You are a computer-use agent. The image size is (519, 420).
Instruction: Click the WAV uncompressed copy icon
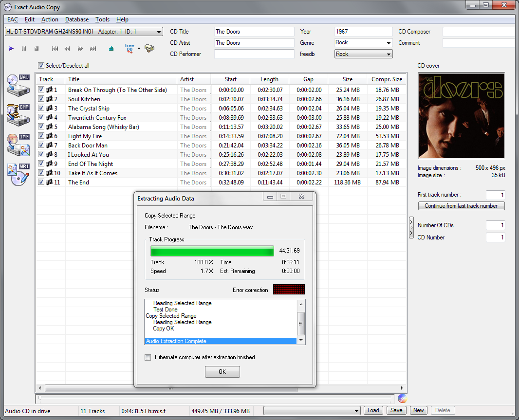pyautogui.click(x=19, y=86)
